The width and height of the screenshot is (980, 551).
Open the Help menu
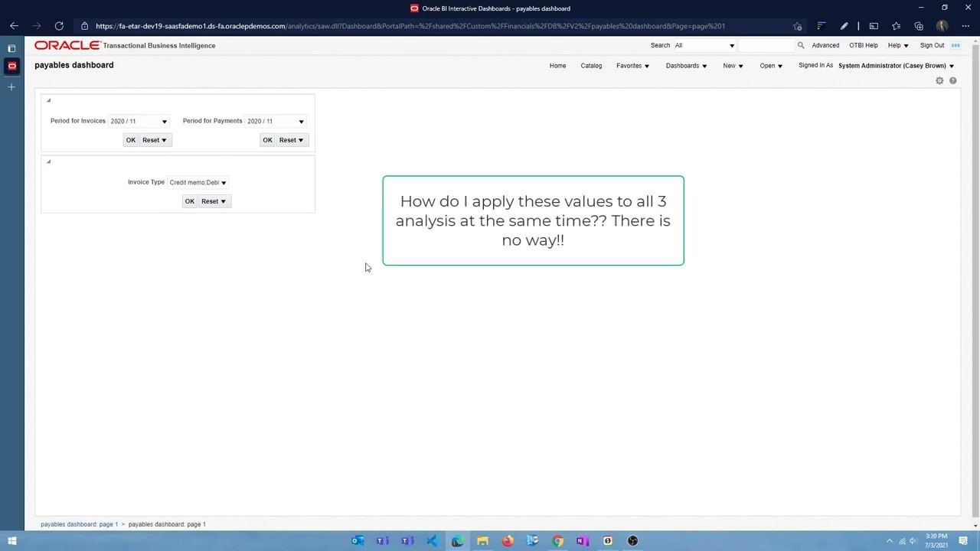pos(898,45)
